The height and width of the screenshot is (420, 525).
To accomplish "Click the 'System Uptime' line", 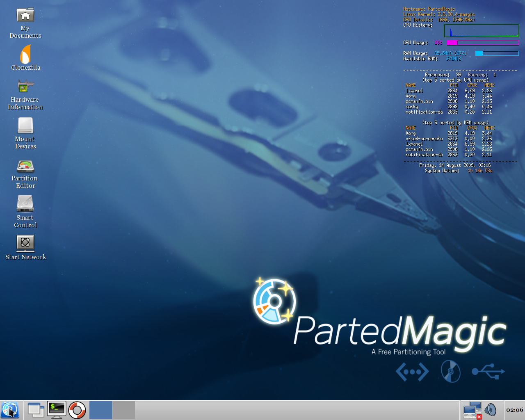I will pyautogui.click(x=459, y=171).
